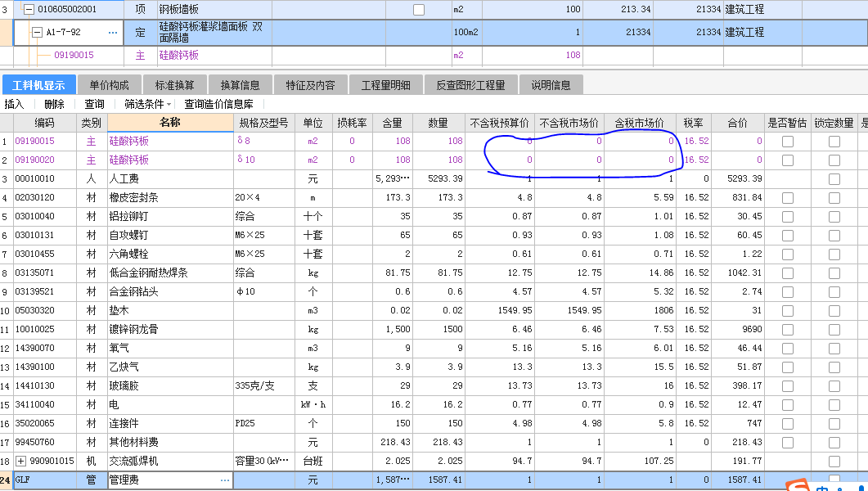Click the 335克/支 specification cell
The image size is (868, 491).
pyautogui.click(x=264, y=385)
